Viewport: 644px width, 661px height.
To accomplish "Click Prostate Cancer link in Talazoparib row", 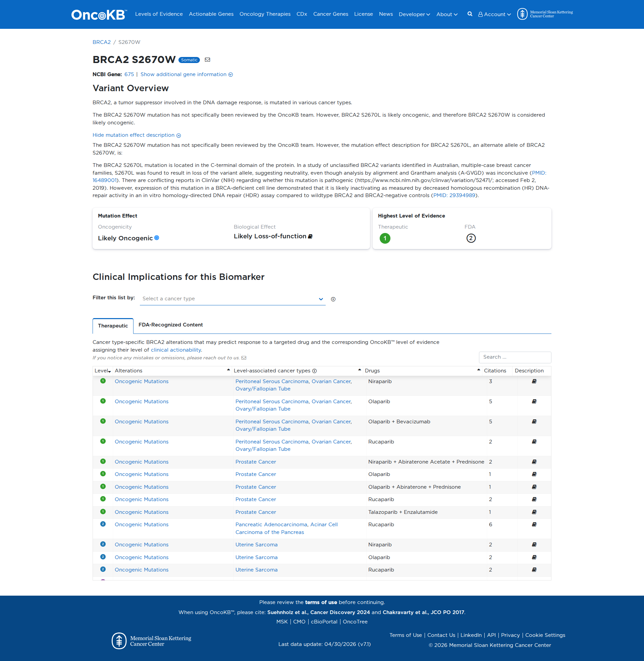I will 256,512.
